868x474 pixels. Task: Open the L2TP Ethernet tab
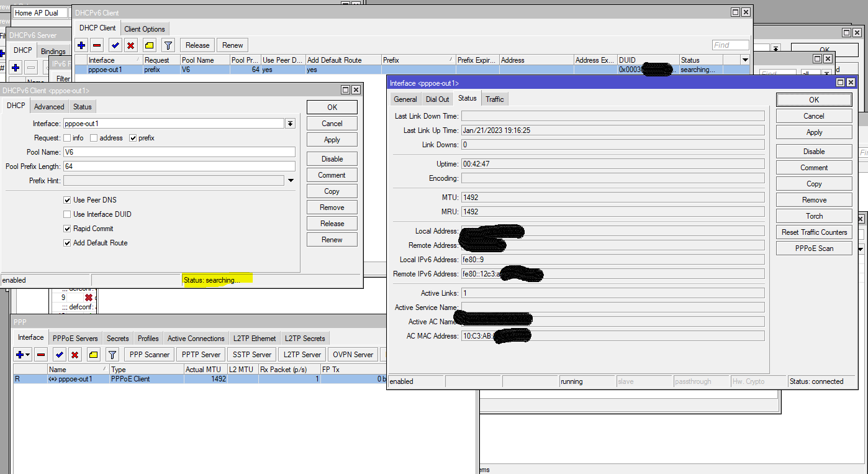(255, 339)
